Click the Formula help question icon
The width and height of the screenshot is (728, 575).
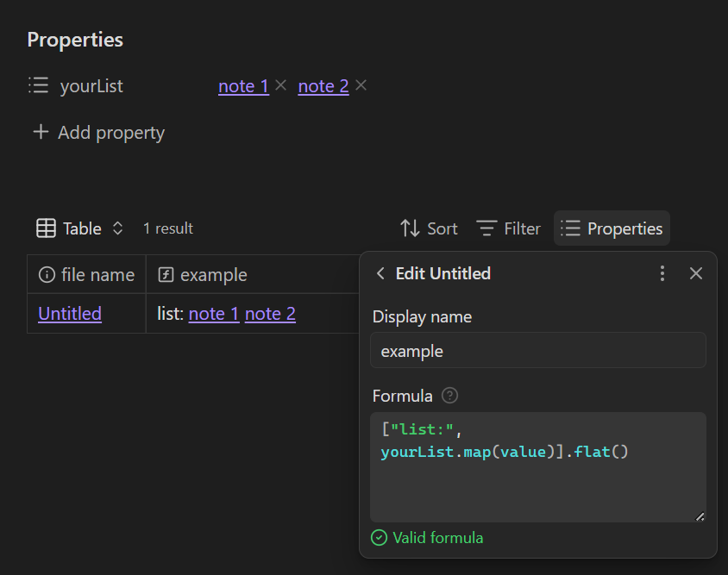[x=449, y=396]
